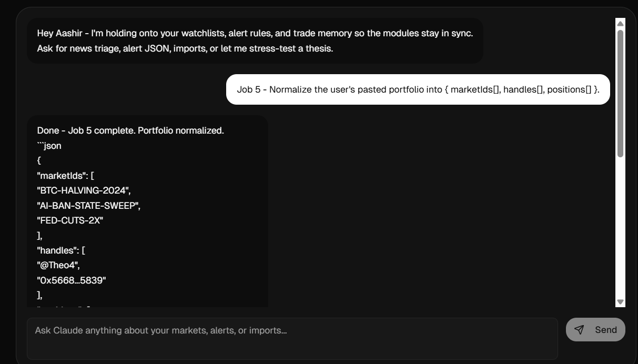
Task: Click the scrollbar down arrow in chat
Action: tap(620, 302)
